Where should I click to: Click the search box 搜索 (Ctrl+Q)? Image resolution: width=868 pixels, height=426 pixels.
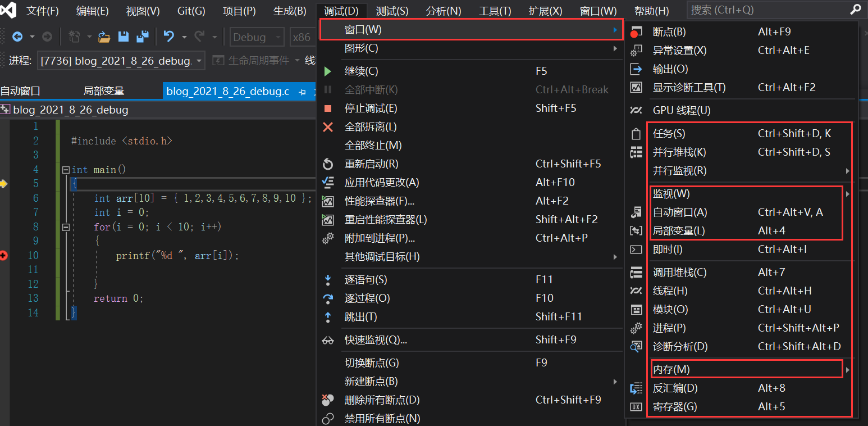pos(777,10)
